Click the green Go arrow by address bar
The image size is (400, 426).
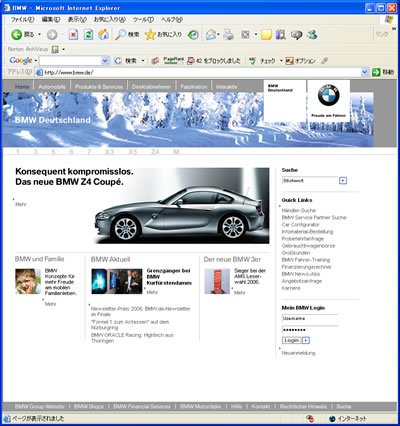click(x=376, y=72)
